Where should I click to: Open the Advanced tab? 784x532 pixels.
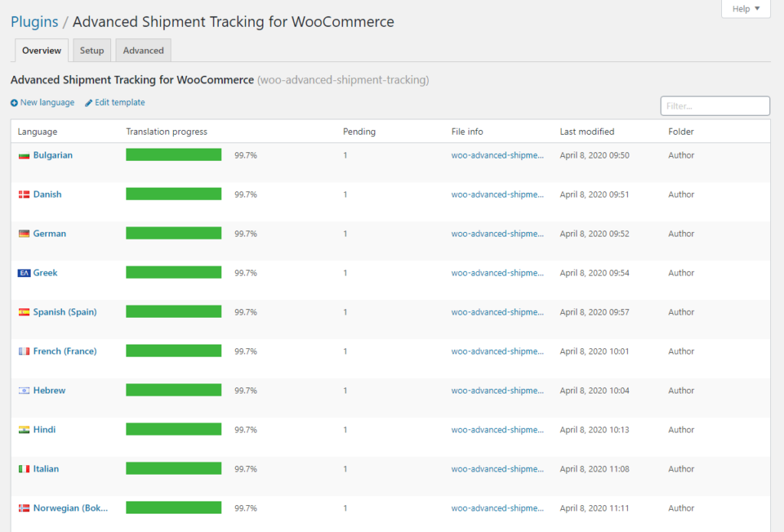point(143,51)
